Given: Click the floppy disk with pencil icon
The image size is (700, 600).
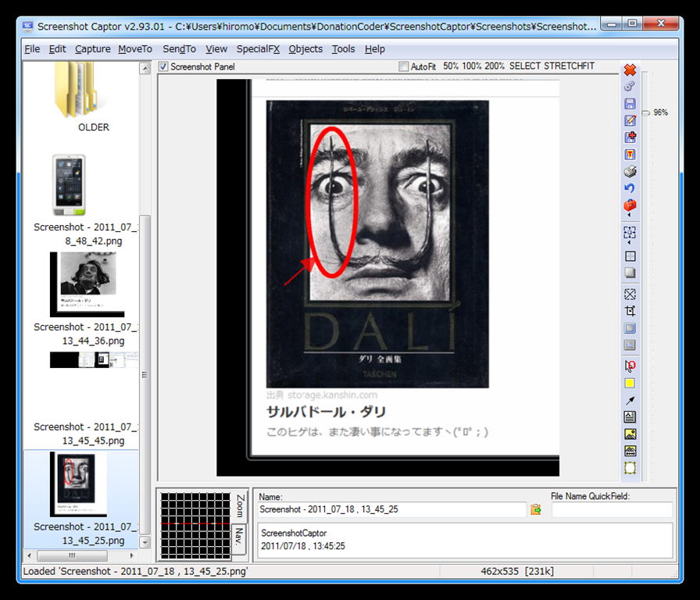Looking at the screenshot, I should [630, 120].
